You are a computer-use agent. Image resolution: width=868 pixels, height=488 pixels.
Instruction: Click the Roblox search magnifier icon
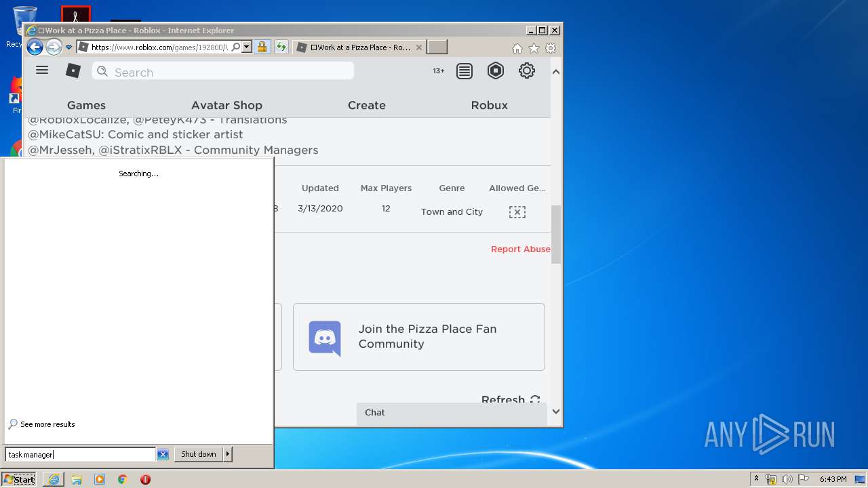pyautogui.click(x=102, y=71)
